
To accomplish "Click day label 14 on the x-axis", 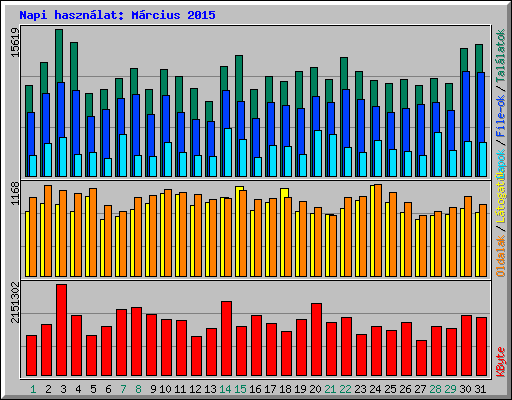I will [x=225, y=389].
